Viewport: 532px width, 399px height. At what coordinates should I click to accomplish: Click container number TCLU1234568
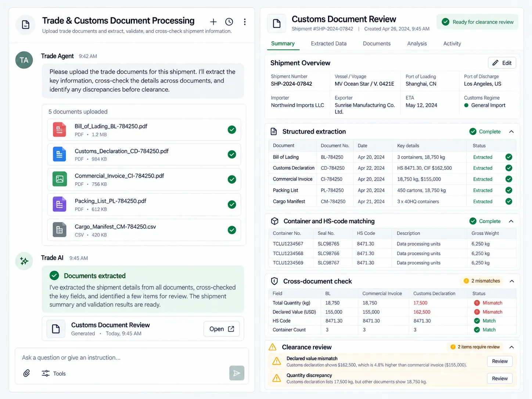(x=288, y=254)
